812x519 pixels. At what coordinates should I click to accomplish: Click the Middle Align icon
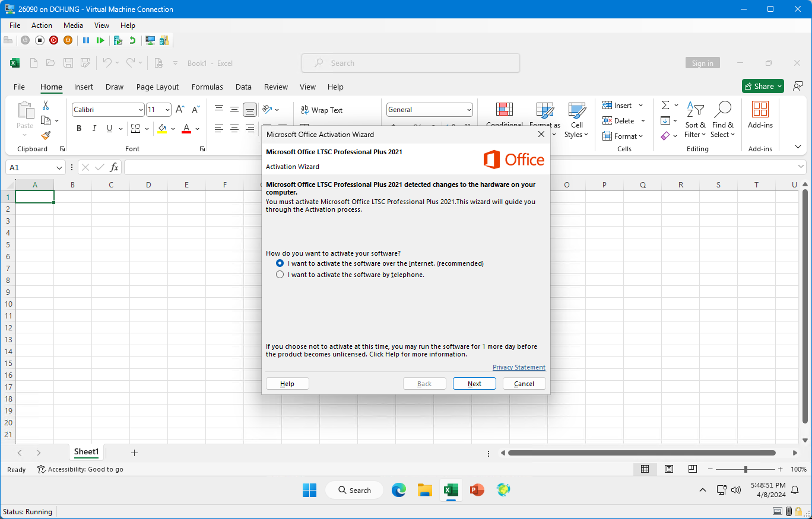(234, 109)
